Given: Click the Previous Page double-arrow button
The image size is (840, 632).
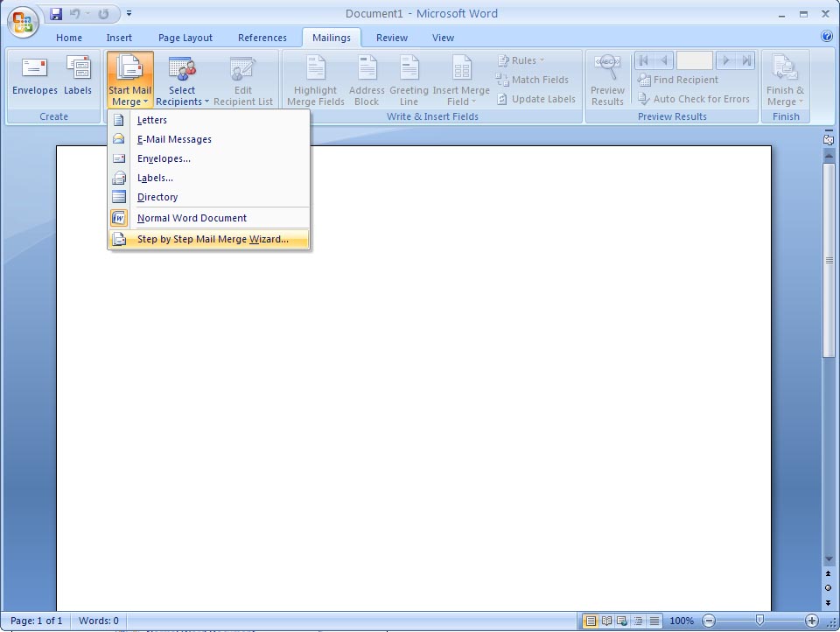Looking at the screenshot, I should (x=829, y=574).
